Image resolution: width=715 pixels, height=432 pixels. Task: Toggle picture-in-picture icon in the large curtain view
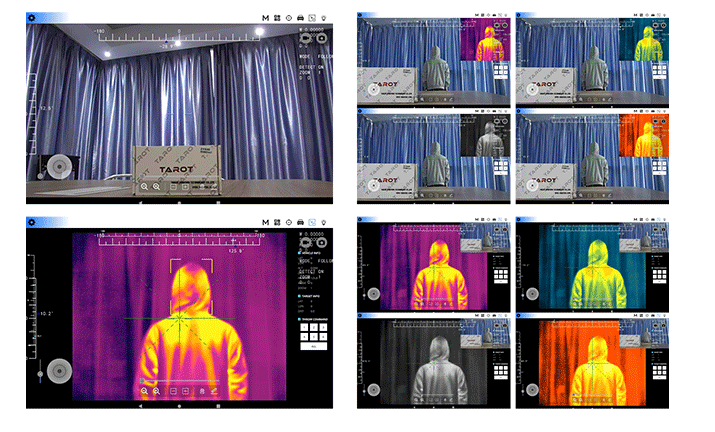coord(312,18)
